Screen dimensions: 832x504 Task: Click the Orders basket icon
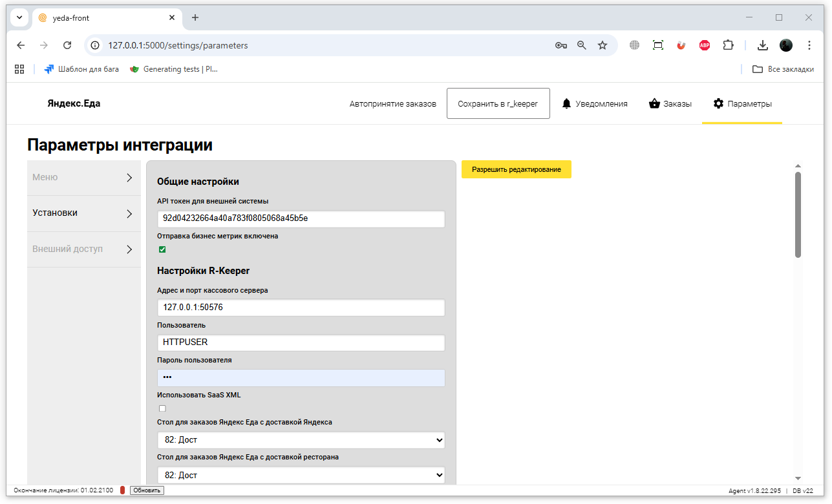654,104
